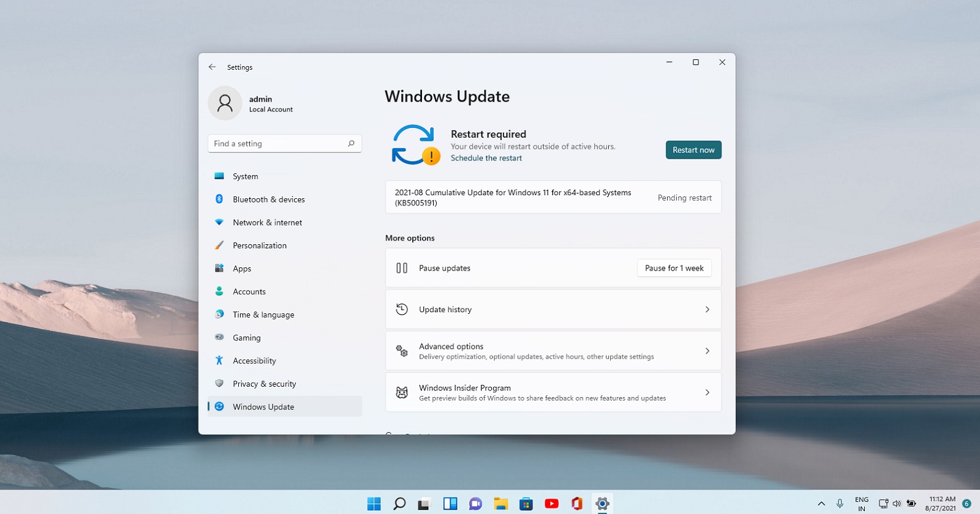This screenshot has height=514, width=980.
Task: Click the admin profile avatar
Action: [x=225, y=103]
